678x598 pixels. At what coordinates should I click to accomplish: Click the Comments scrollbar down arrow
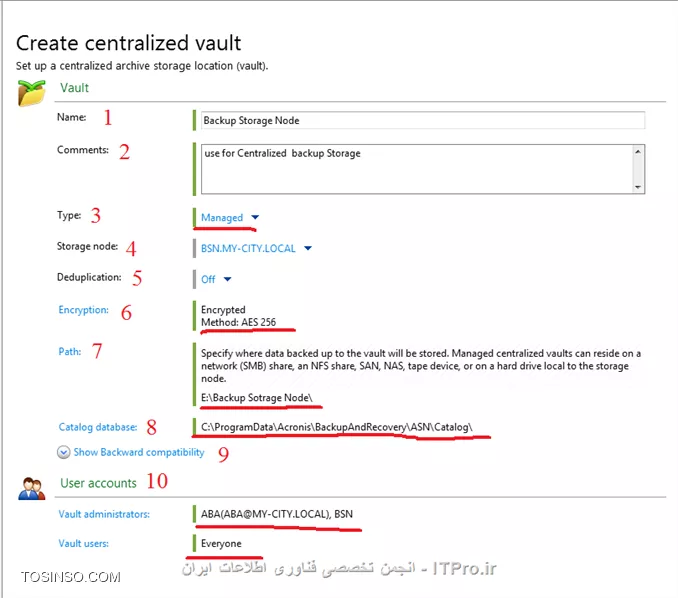click(638, 187)
